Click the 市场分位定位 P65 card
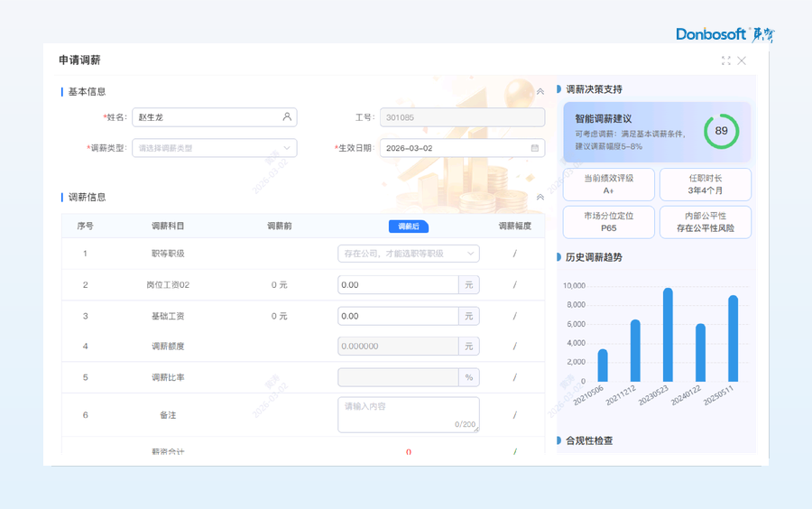This screenshot has height=509, width=812. click(608, 222)
